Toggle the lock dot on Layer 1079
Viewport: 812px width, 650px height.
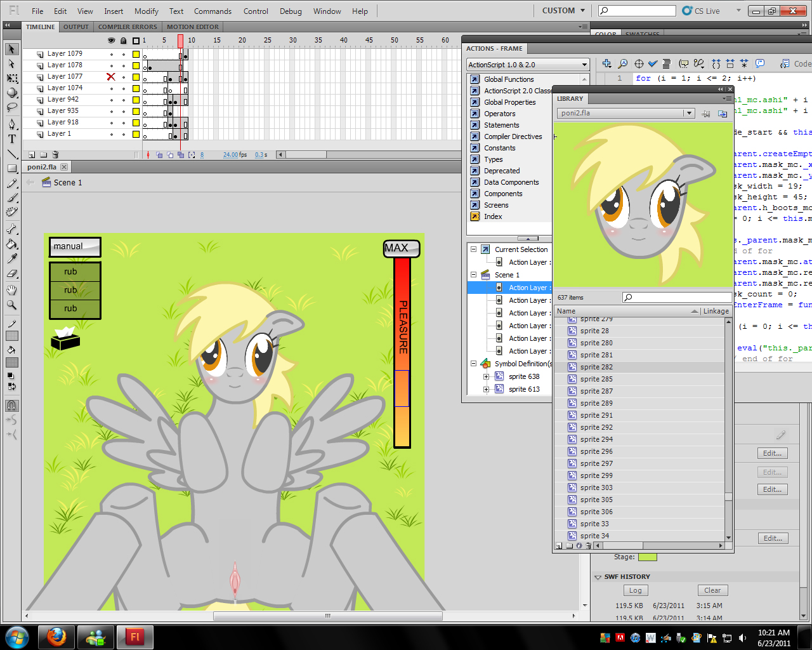pos(123,54)
